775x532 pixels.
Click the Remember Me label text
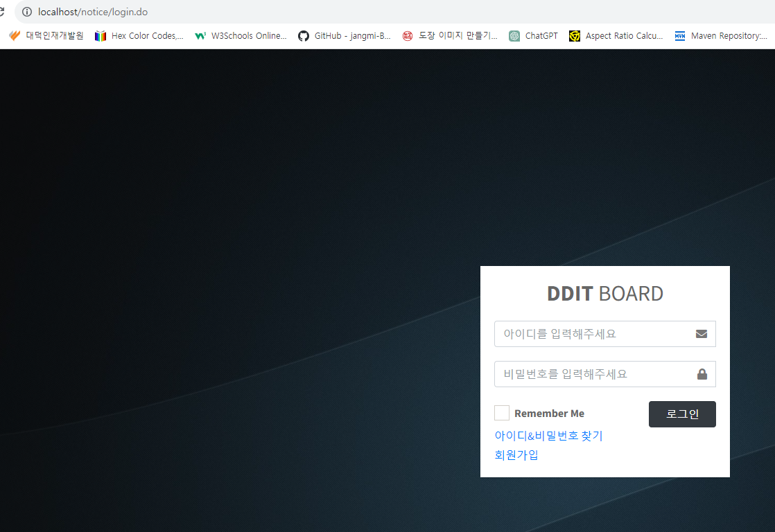click(549, 414)
